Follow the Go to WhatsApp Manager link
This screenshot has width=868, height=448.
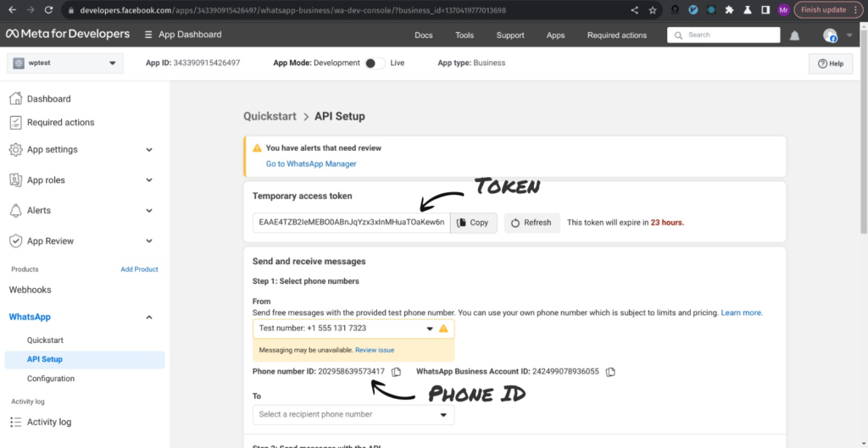coord(311,164)
